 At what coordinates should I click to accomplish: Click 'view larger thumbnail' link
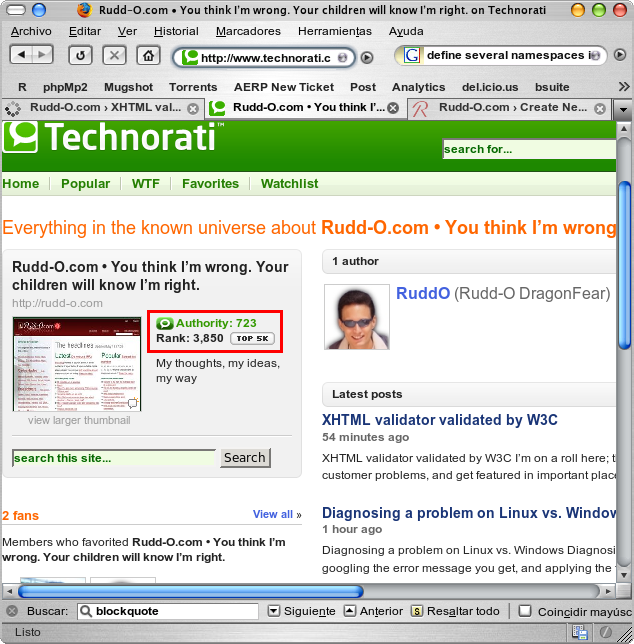click(x=79, y=420)
